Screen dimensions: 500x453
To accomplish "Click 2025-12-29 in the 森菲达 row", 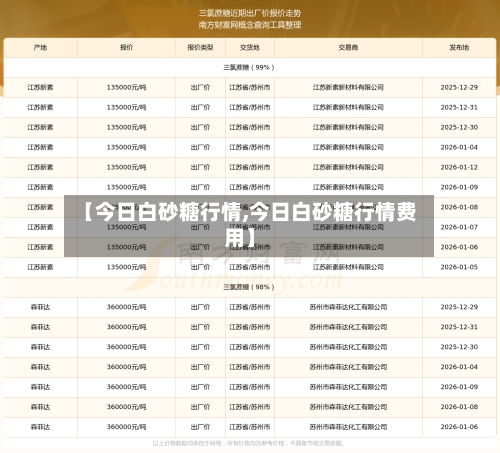I will [x=459, y=307].
